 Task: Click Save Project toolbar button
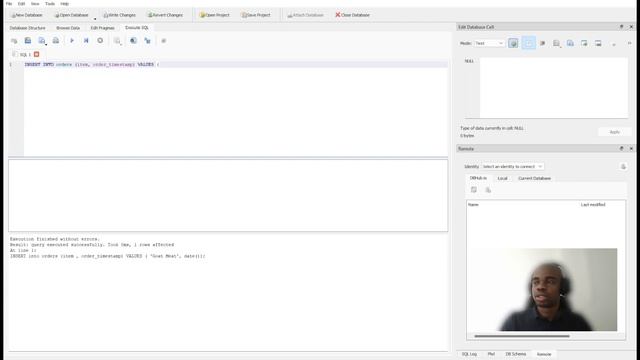click(x=256, y=15)
